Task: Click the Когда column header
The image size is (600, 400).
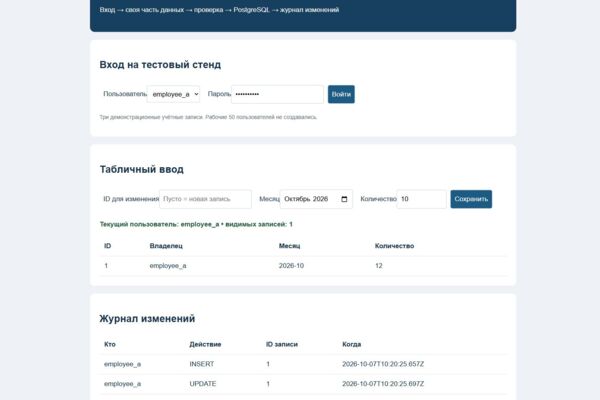Action: click(x=352, y=344)
